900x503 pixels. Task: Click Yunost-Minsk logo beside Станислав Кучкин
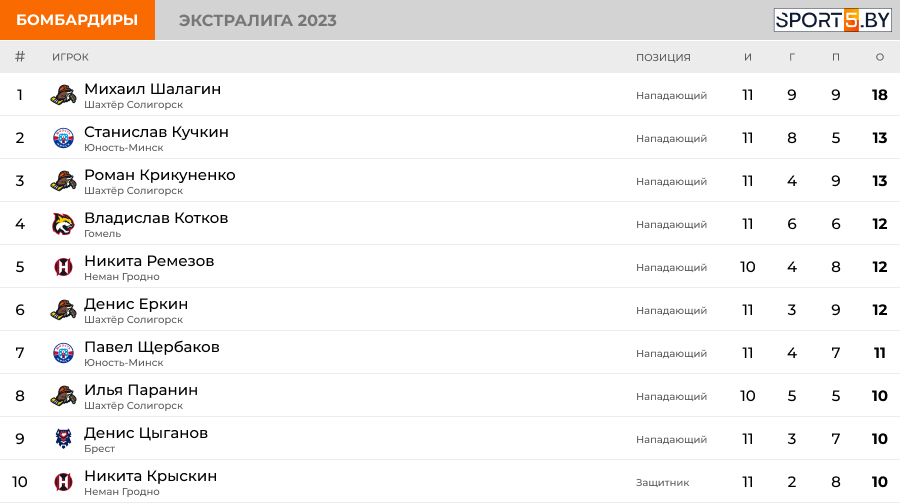(x=63, y=138)
